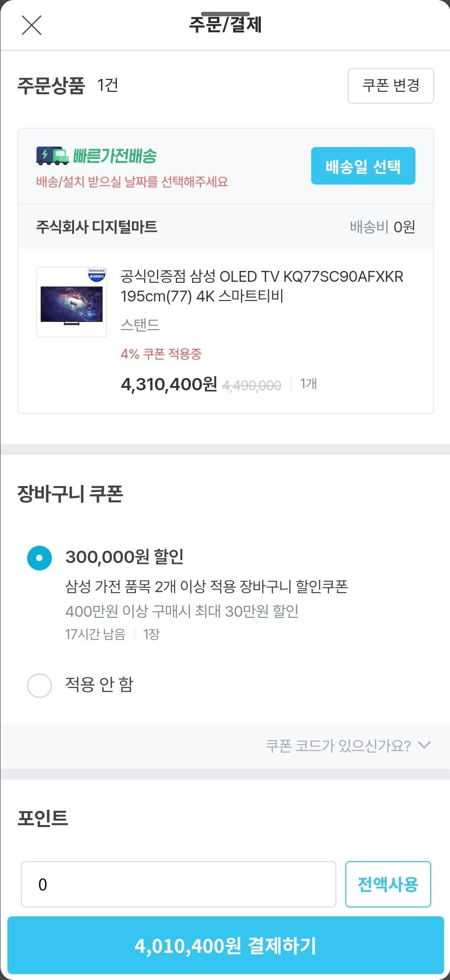Tap the fast appliance delivery truck icon
Screen dimensions: 450x980
click(x=52, y=156)
